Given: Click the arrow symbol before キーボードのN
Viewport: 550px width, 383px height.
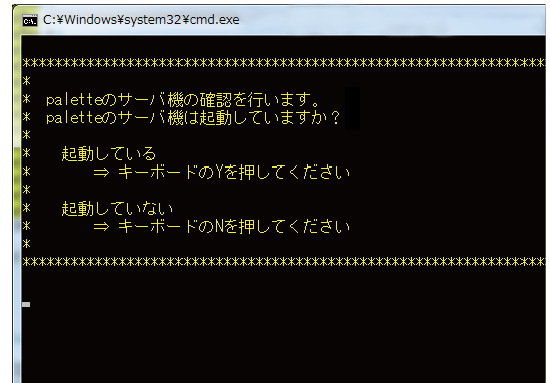Looking at the screenshot, I should point(102,227).
